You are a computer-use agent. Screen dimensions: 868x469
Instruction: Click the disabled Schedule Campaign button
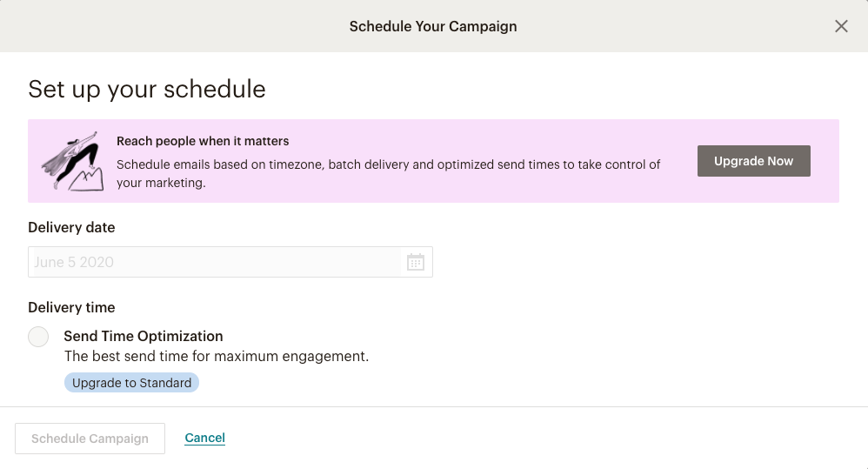coord(90,439)
